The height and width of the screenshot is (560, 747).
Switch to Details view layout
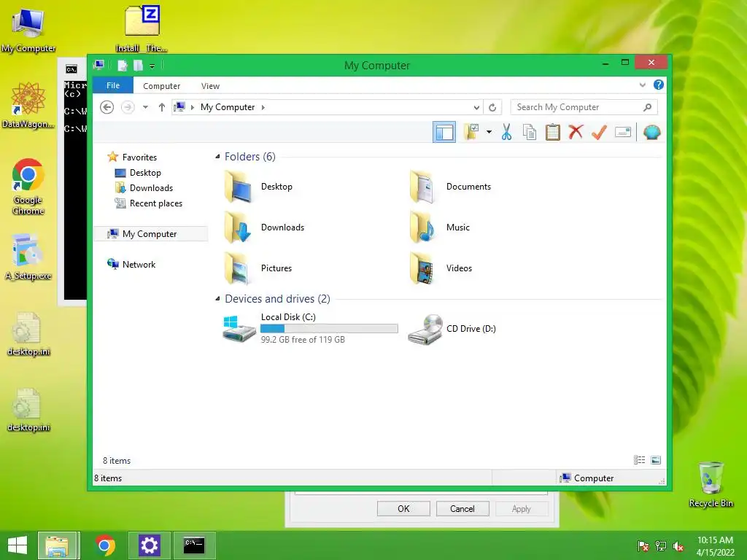(x=639, y=460)
